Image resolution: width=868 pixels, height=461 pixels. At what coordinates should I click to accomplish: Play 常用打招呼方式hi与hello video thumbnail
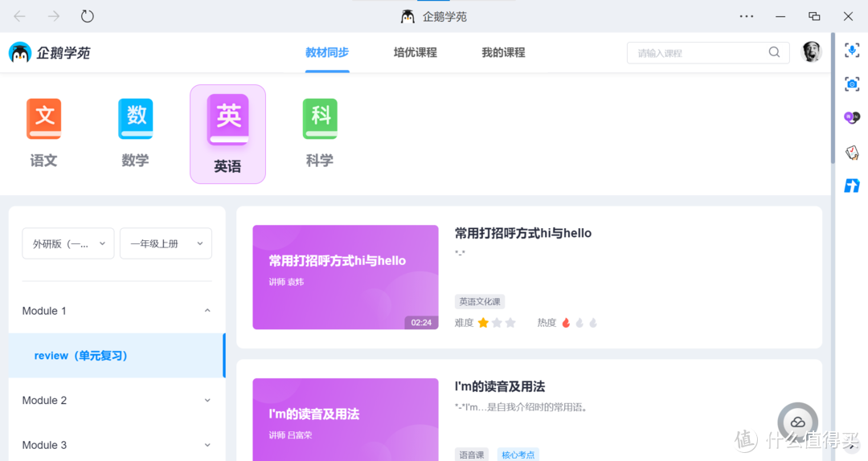(346, 277)
